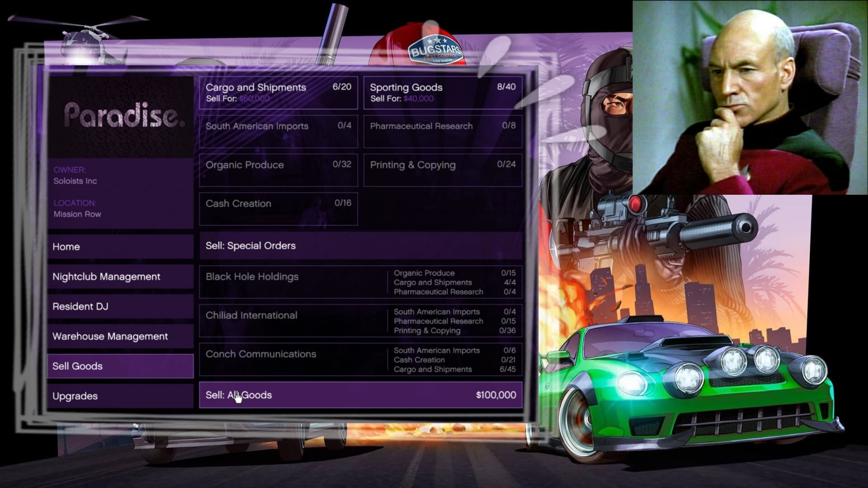The height and width of the screenshot is (488, 868).
Task: Sell Cargo and Shipments stock
Action: click(x=278, y=93)
